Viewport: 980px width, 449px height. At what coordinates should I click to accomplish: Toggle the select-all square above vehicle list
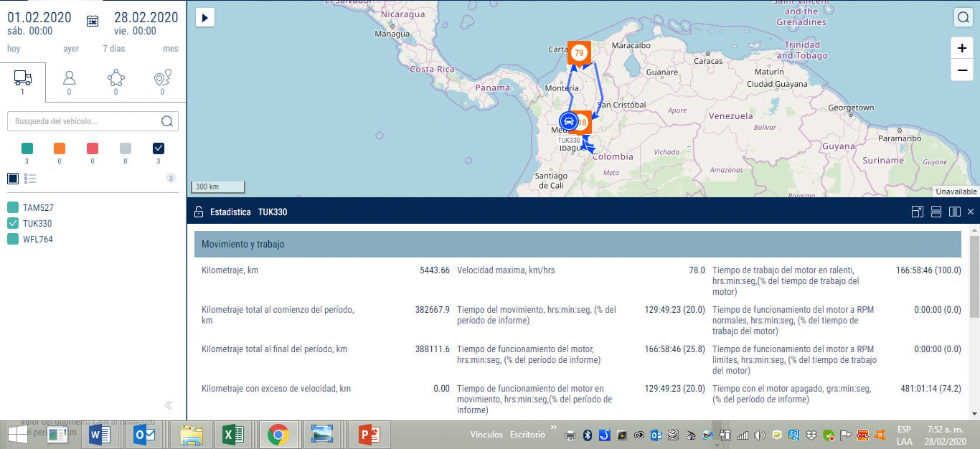point(13,178)
